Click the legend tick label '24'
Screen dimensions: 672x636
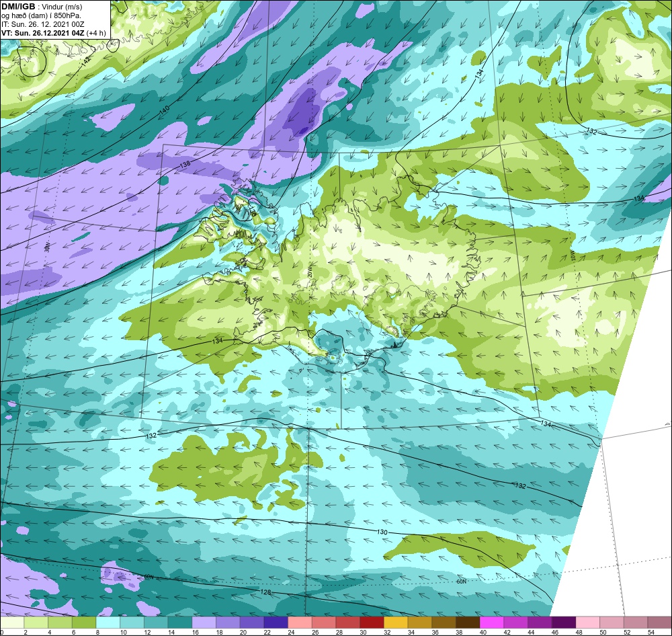tap(291, 632)
